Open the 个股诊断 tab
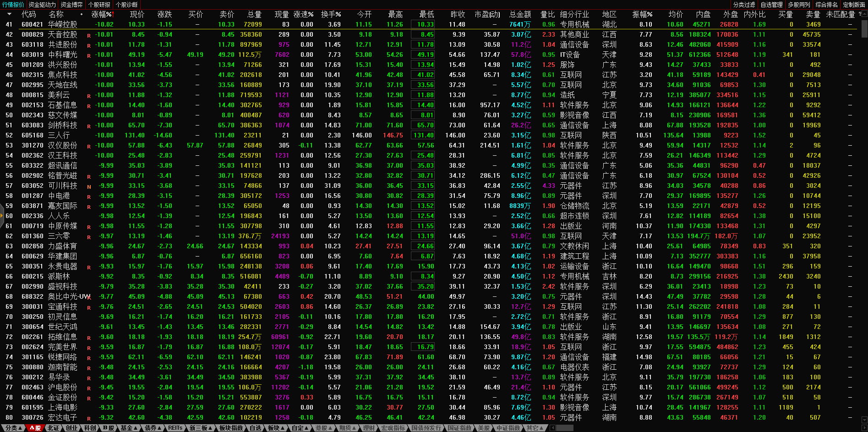This screenshot has width=868, height=432. point(126,5)
